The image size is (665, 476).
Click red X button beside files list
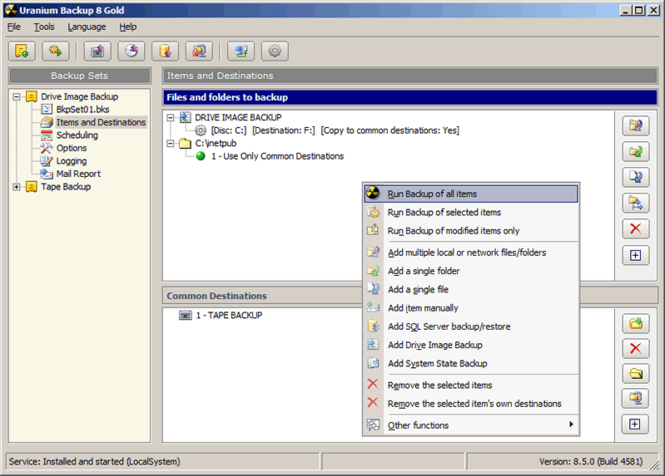[x=635, y=229]
